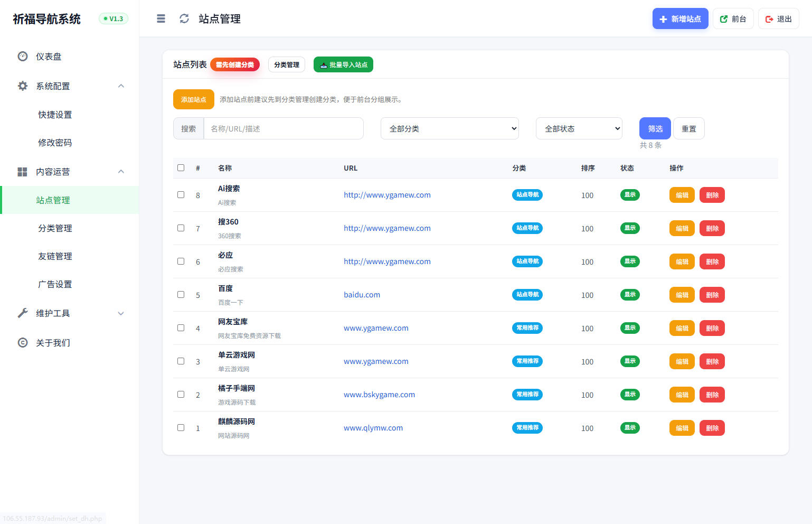Click the 内容运营 grid icon
Image resolution: width=812 pixels, height=524 pixels.
pos(23,172)
